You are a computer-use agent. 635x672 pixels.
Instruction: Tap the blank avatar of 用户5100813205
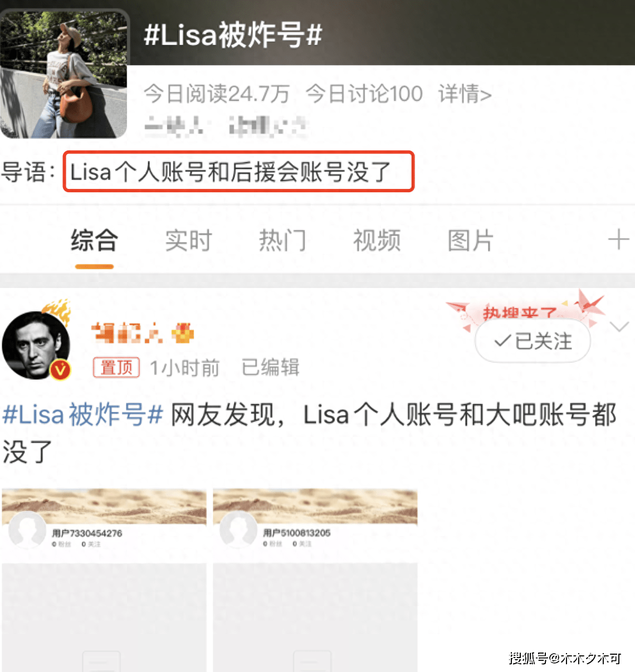point(238,529)
